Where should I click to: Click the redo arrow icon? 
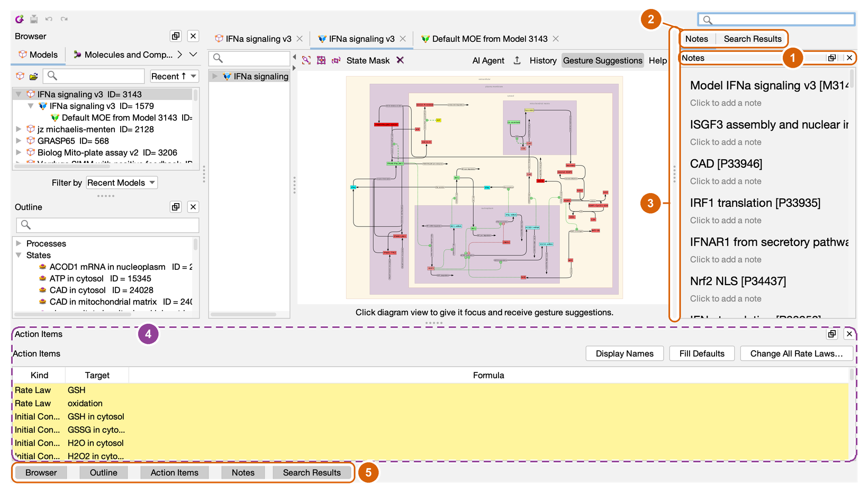(64, 19)
